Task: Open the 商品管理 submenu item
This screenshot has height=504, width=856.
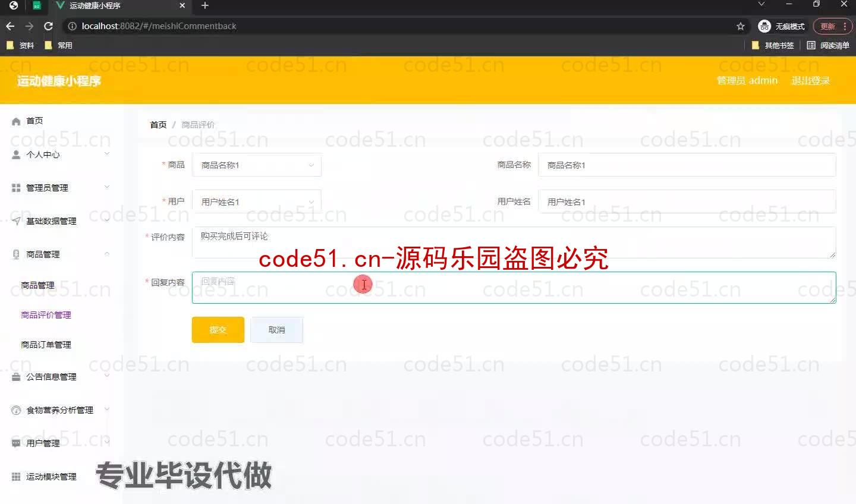Action: coord(37,285)
